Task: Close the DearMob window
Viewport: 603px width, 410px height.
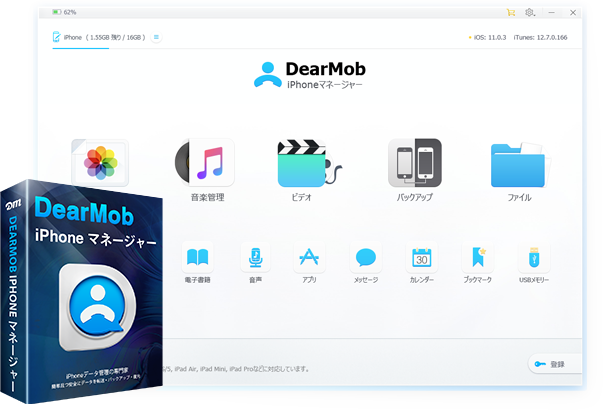Action: tap(573, 13)
